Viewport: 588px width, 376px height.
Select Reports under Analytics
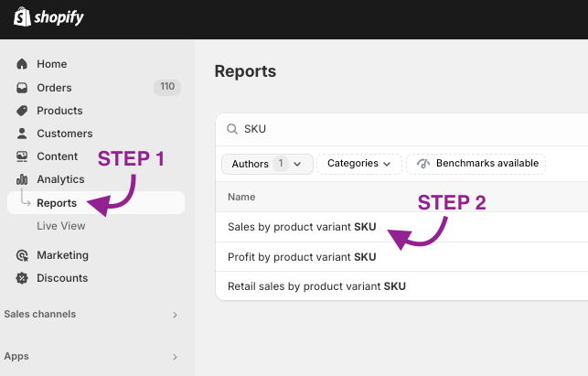click(x=96, y=203)
